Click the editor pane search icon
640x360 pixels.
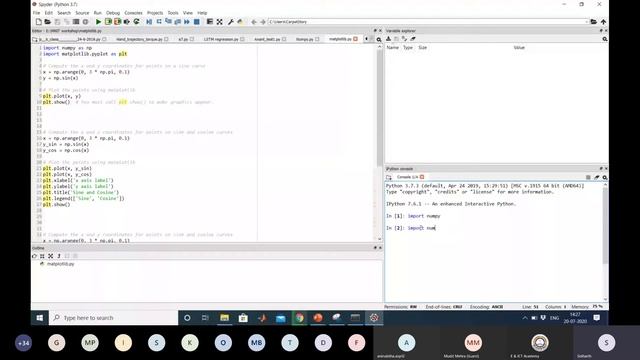point(379,40)
